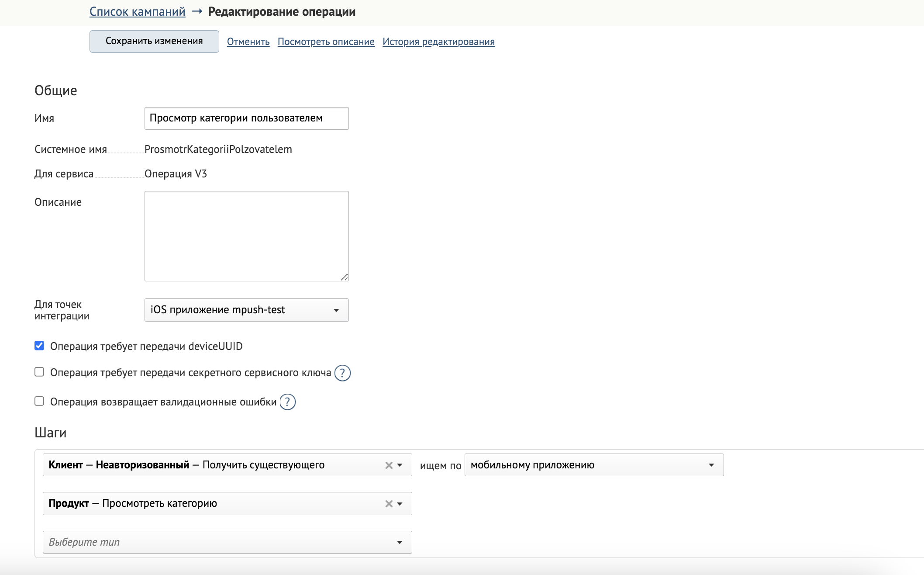This screenshot has height=575, width=924.
Task: Open История редактирования link
Action: point(438,42)
